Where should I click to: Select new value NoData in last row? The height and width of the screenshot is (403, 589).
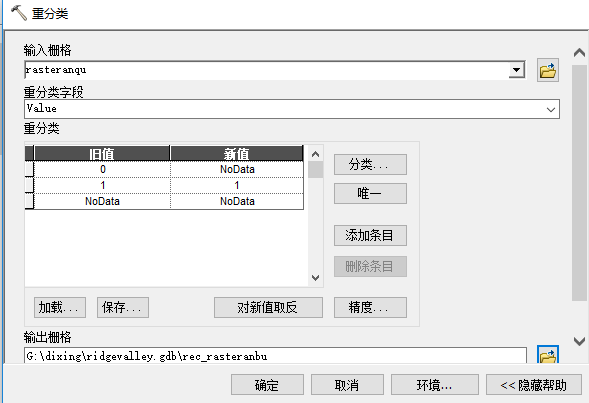pyautogui.click(x=237, y=201)
